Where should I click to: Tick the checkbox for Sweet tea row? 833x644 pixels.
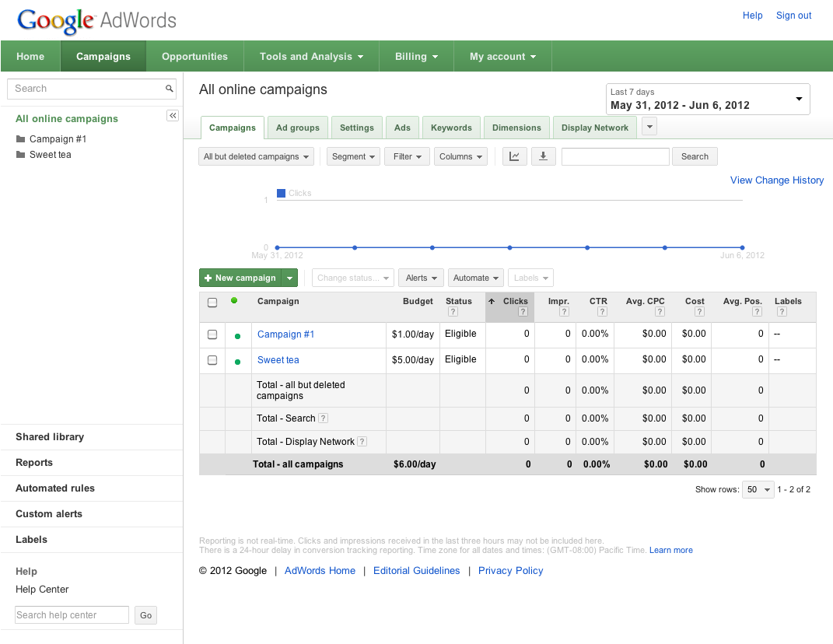(x=212, y=360)
